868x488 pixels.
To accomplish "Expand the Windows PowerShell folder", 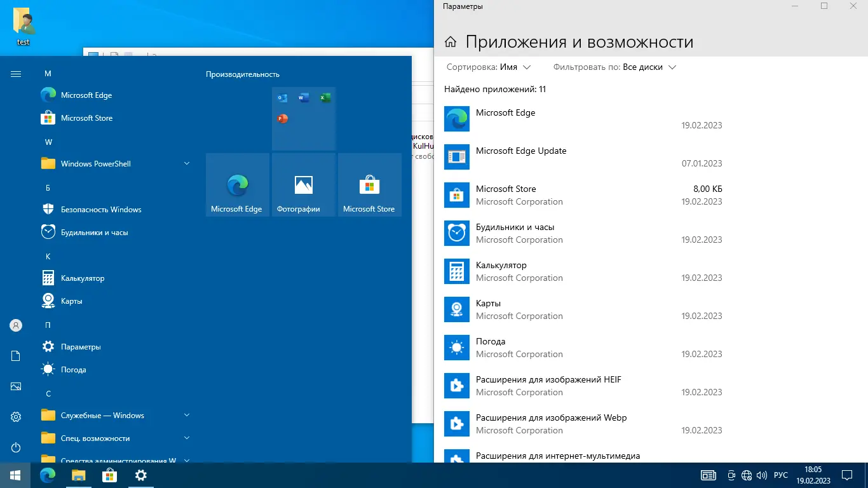I will 187,163.
